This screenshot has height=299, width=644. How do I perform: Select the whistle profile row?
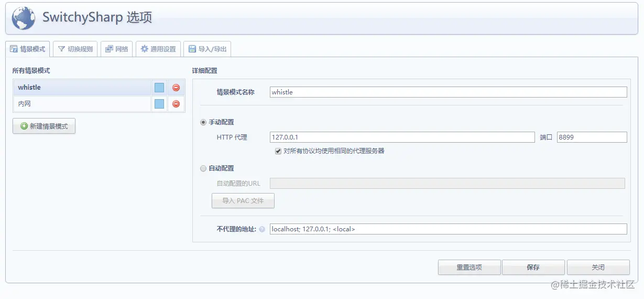click(82, 88)
